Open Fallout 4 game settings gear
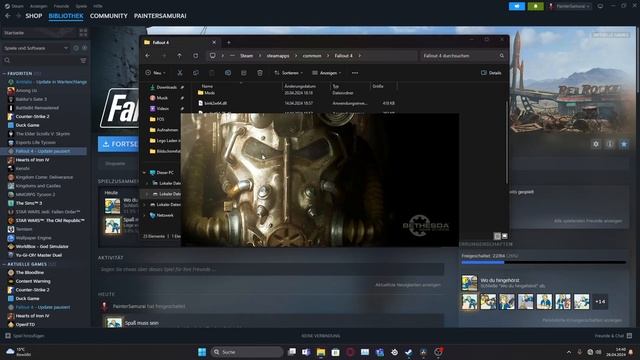 pos(596,144)
